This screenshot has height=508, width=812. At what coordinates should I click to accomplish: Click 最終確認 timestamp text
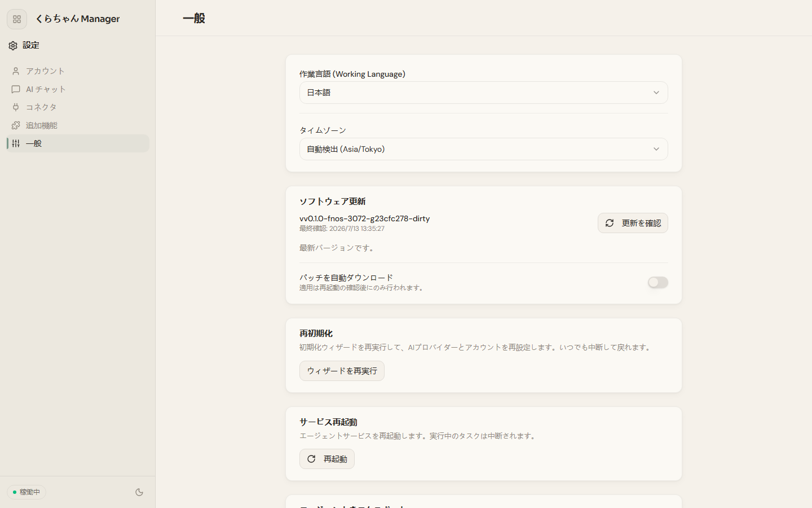click(x=342, y=229)
